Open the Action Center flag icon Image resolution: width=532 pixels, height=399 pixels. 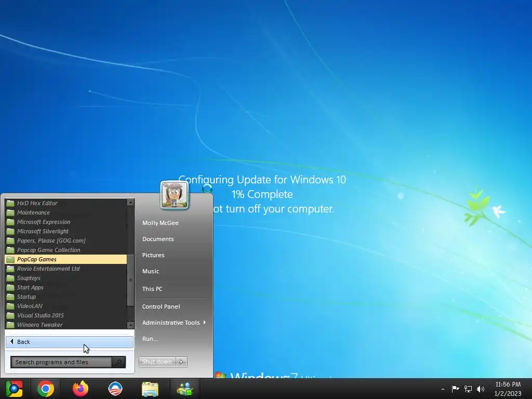(x=455, y=389)
